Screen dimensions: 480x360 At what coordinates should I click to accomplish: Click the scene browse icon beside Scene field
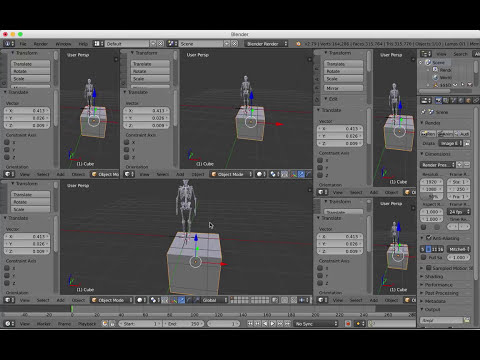click(172, 44)
